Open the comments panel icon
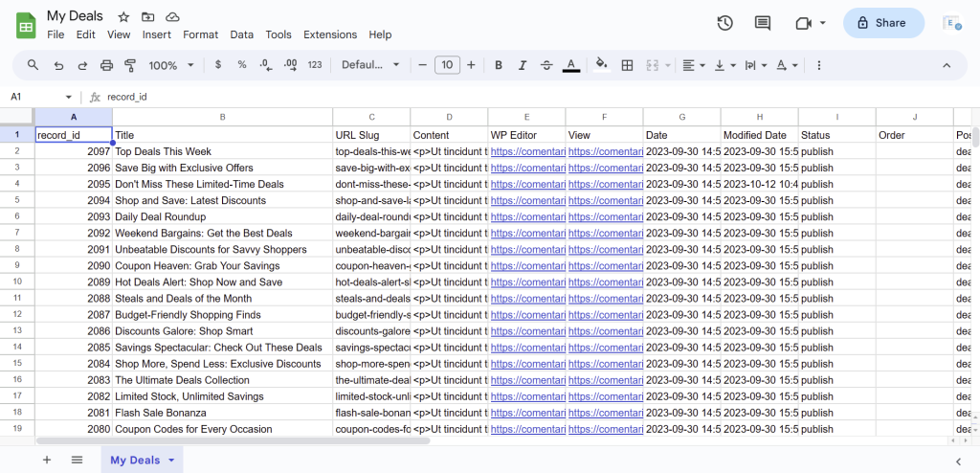980x473 pixels. coord(763,23)
